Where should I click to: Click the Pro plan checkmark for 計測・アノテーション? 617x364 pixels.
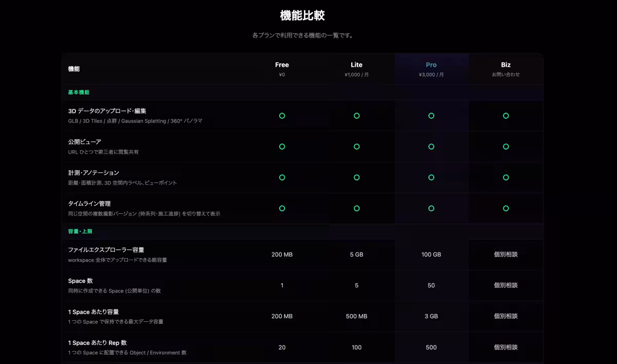431,177
